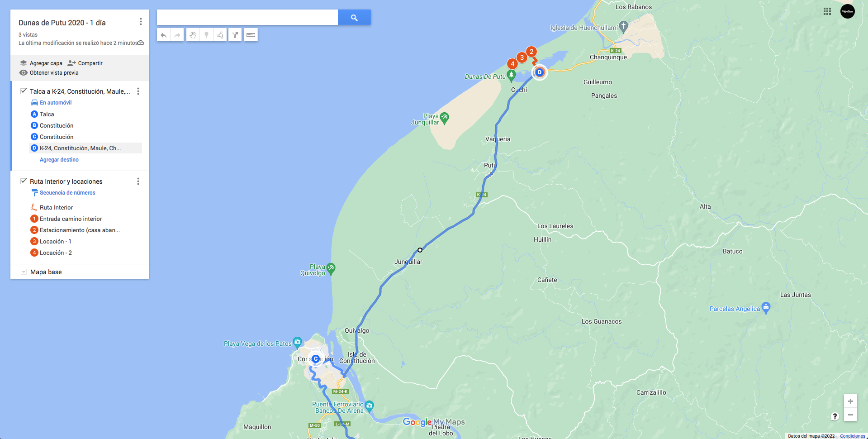Click Agregar destino link
868x439 pixels.
click(x=59, y=160)
